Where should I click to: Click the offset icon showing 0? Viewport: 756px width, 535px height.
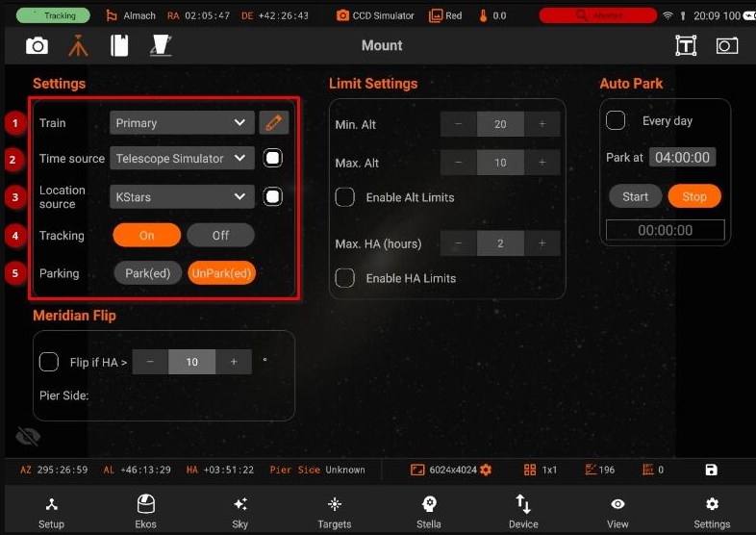(x=648, y=470)
